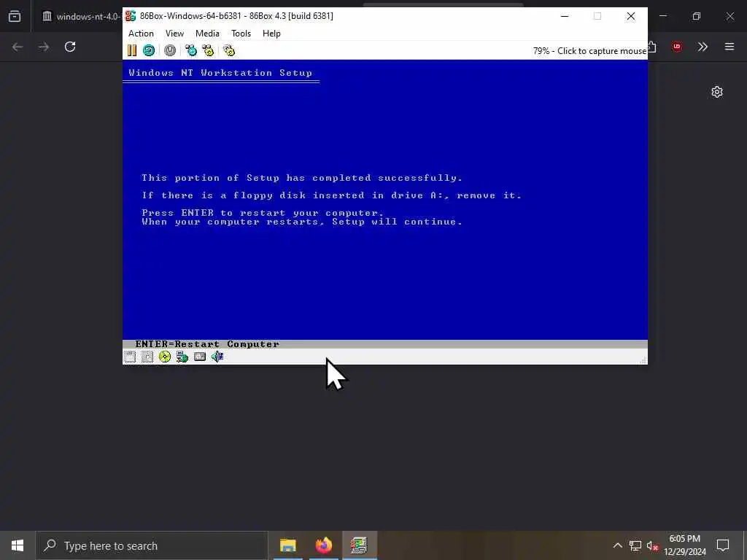747x560 pixels.
Task: Open the View menu in 86Box
Action: tap(174, 34)
